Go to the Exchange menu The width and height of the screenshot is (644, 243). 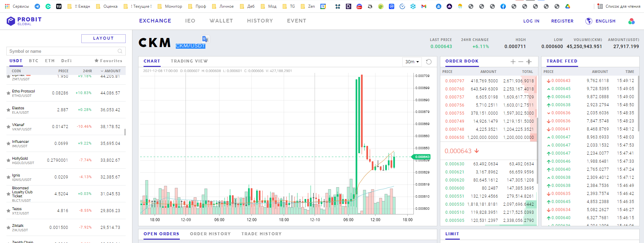point(155,21)
